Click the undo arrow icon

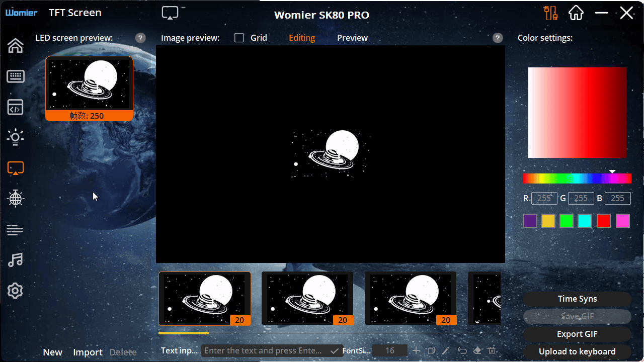point(462,351)
